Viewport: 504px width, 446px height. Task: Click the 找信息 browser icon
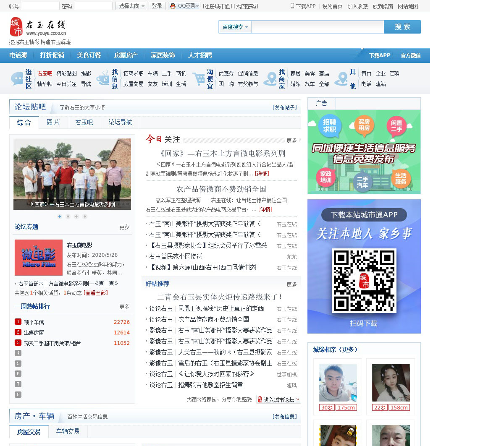point(103,78)
